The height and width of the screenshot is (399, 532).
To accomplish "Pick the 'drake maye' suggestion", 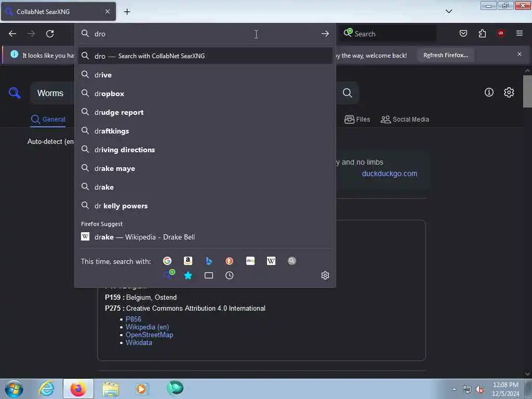I will [205, 168].
